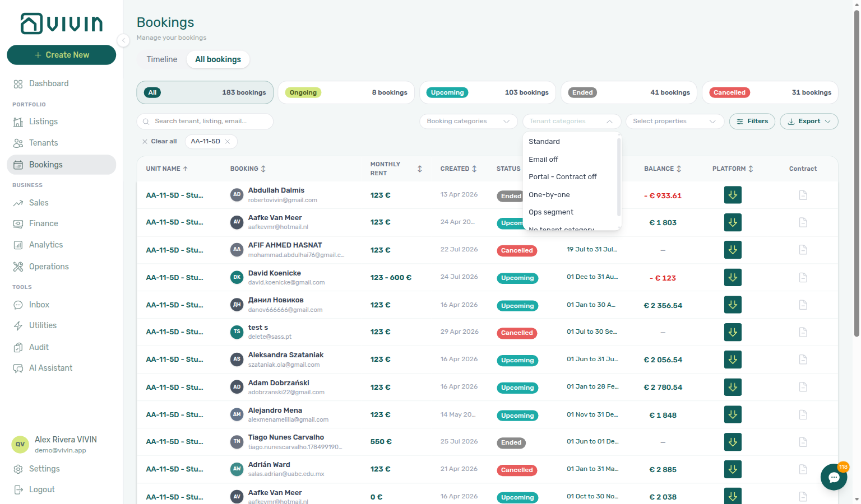Choose Standard tenant category

point(570,142)
